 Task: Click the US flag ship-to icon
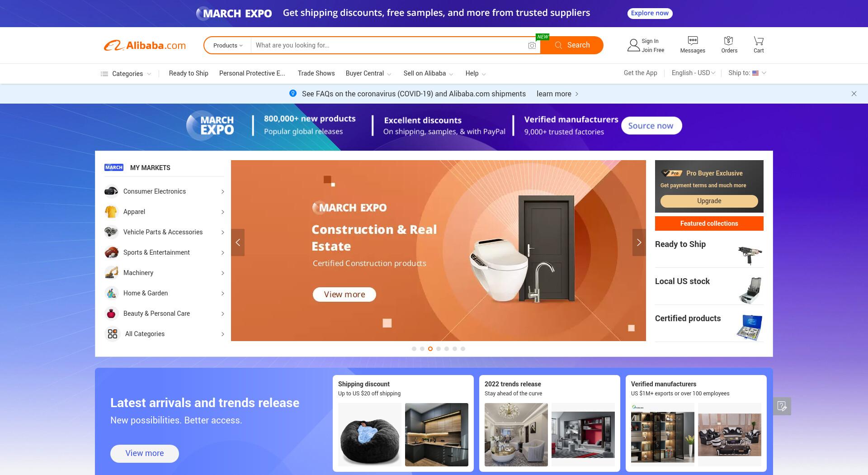click(755, 73)
